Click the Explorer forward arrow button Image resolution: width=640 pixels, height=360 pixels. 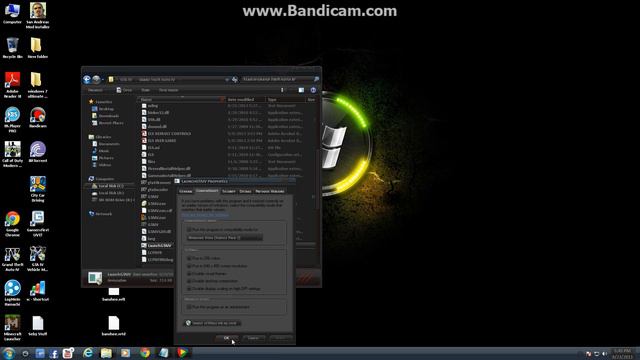pyautogui.click(x=96, y=80)
